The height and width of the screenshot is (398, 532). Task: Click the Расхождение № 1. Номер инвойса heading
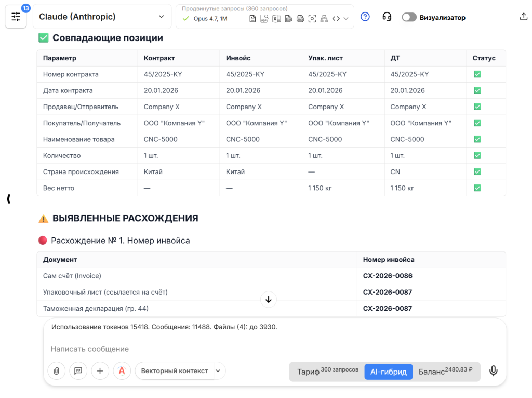tap(121, 241)
